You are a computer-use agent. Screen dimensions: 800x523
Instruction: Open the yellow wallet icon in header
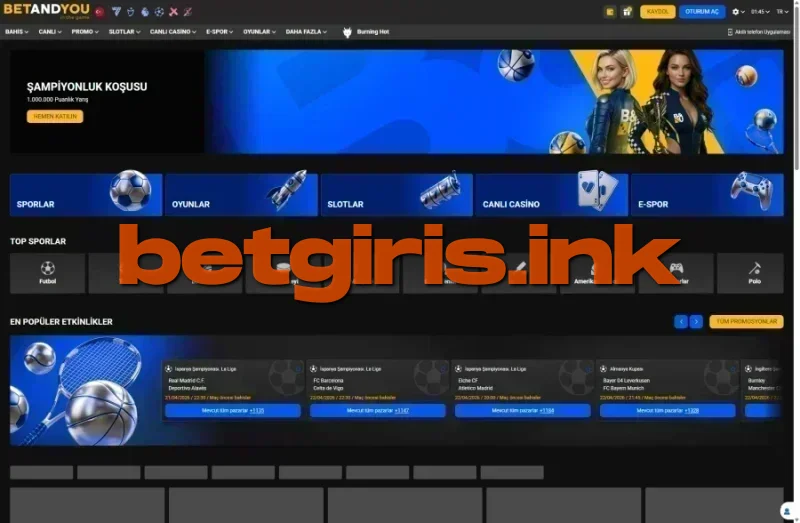click(610, 12)
